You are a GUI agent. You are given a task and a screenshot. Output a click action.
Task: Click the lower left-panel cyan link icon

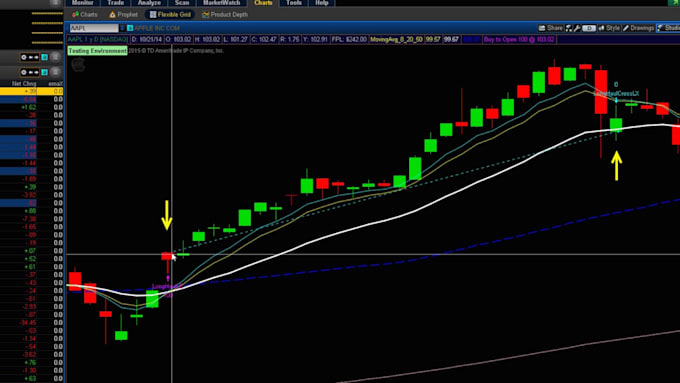(44, 72)
